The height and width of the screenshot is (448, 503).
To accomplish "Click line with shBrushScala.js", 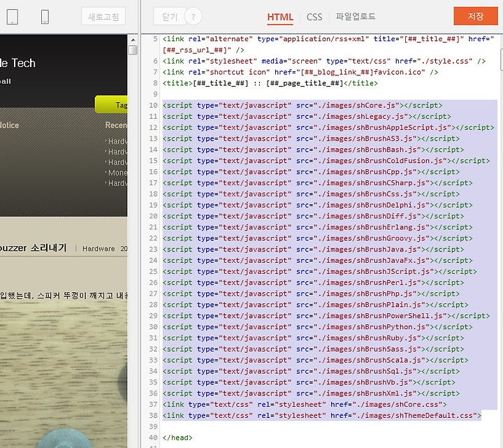I will click(x=315, y=360).
